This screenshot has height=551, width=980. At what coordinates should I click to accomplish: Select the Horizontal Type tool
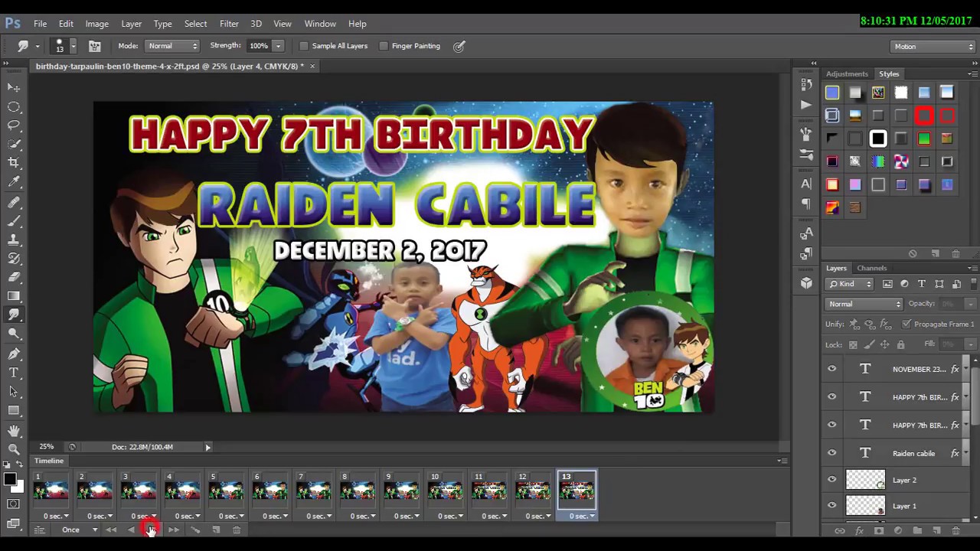point(14,373)
